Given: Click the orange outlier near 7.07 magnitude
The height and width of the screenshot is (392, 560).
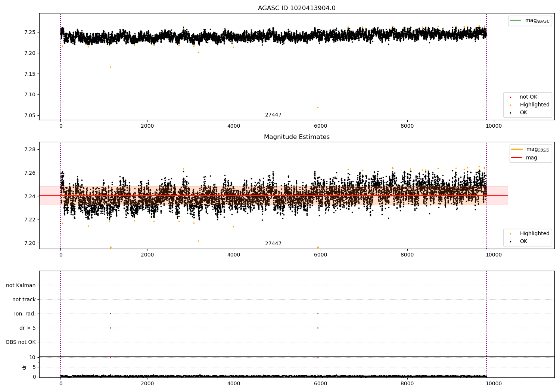Looking at the screenshot, I should tap(318, 108).
